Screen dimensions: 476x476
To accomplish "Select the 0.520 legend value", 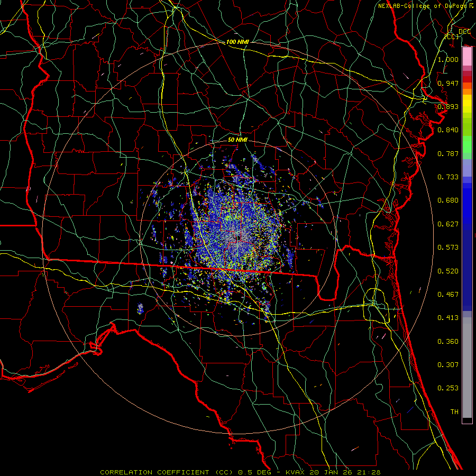I will point(448,271).
